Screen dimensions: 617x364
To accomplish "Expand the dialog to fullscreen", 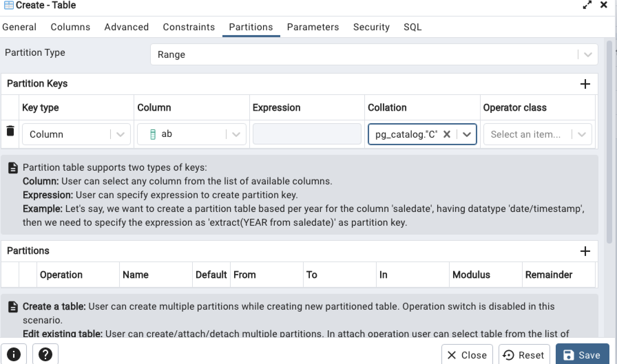I will (x=587, y=5).
